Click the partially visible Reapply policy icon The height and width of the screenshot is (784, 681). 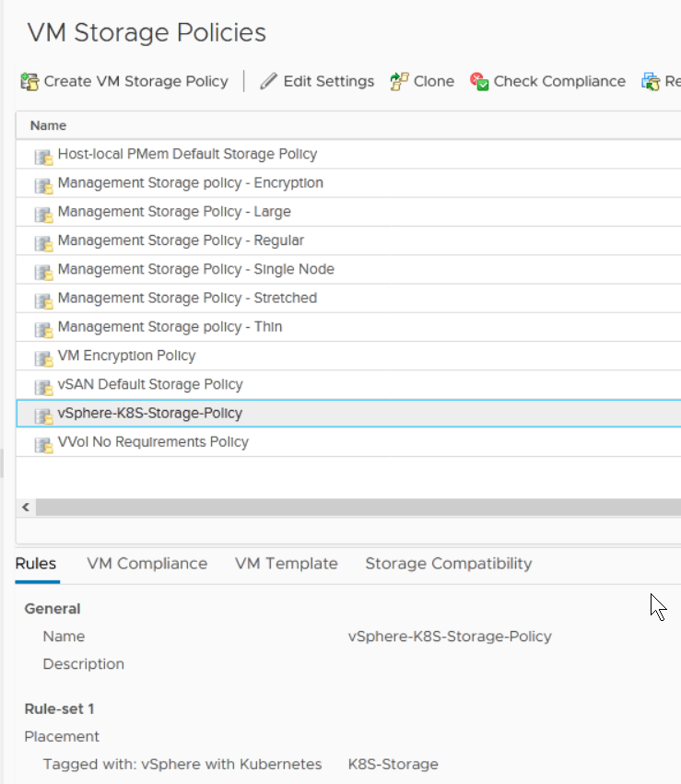coord(651,81)
